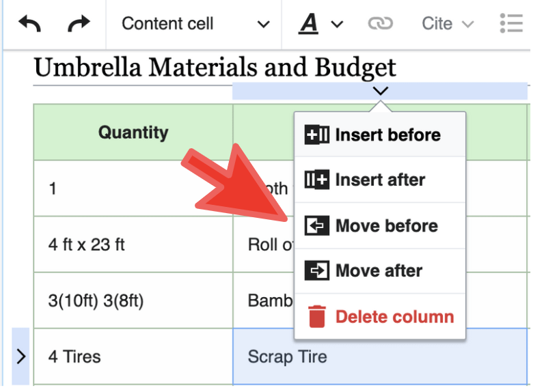
Task: Click the insert link chain icon
Action: tap(380, 25)
